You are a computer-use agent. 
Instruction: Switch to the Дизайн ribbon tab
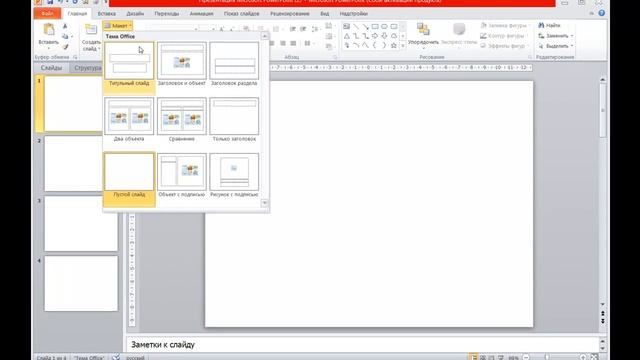pyautogui.click(x=135, y=13)
